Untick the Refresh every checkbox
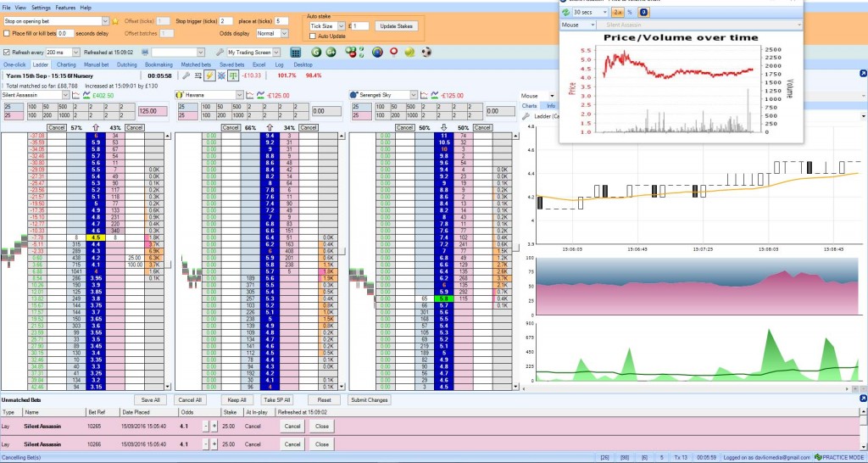 [x=7, y=52]
